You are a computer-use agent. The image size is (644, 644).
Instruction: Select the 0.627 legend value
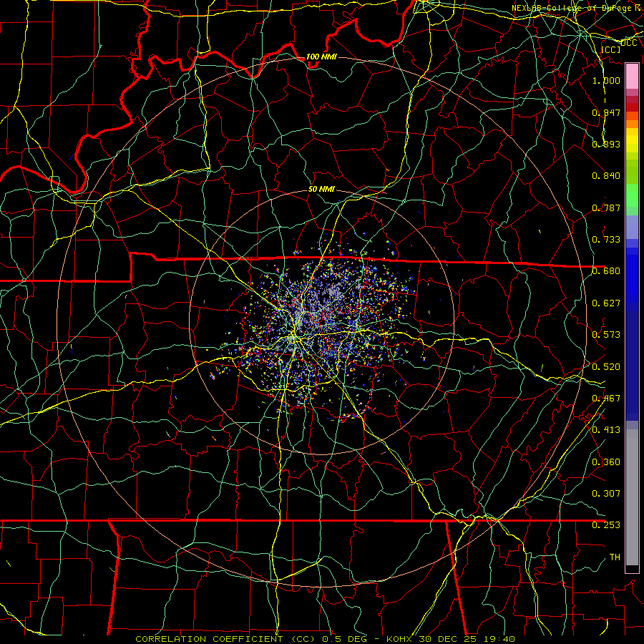[x=606, y=303]
